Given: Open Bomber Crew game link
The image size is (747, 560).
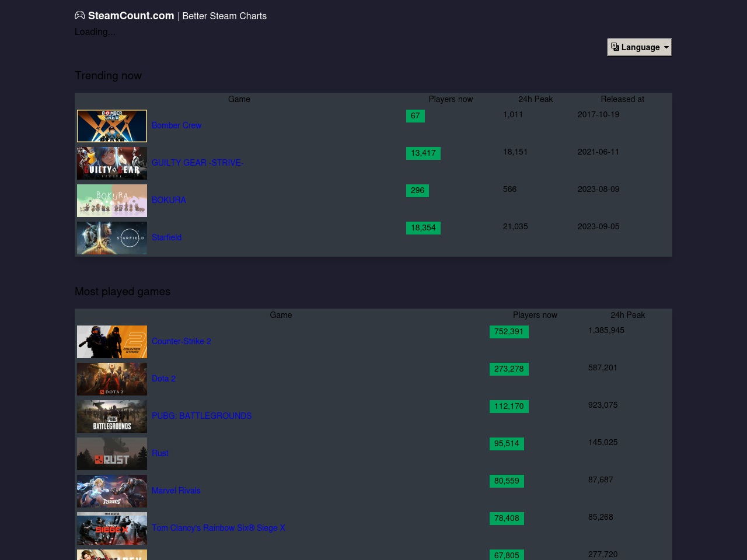Looking at the screenshot, I should 176,125.
